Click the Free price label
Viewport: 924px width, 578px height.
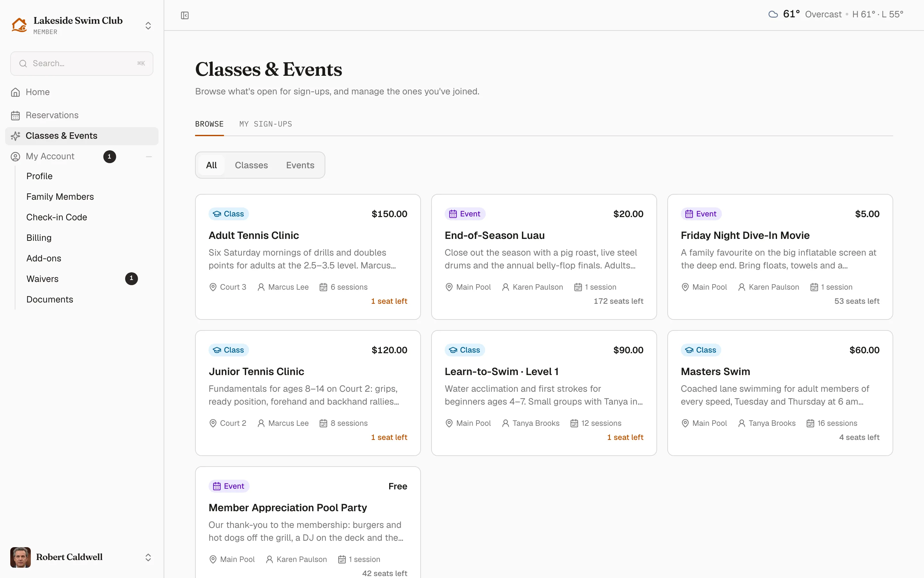click(398, 486)
